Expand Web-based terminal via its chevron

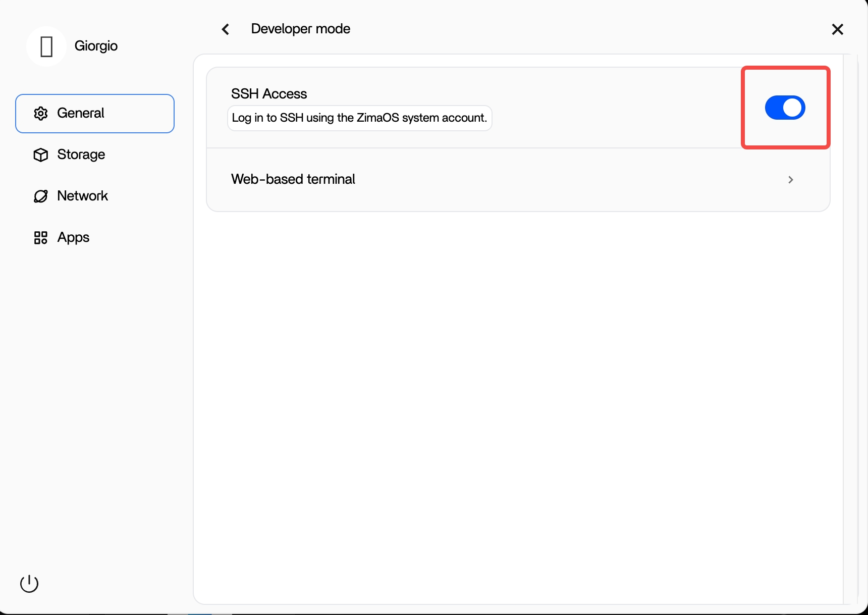790,180
